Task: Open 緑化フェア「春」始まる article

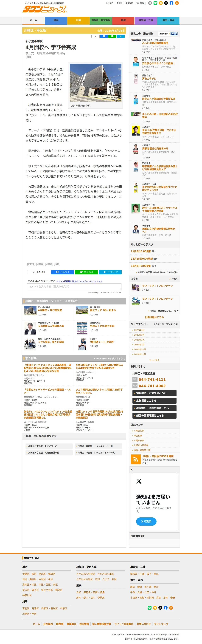Action: [x=103, y=310]
